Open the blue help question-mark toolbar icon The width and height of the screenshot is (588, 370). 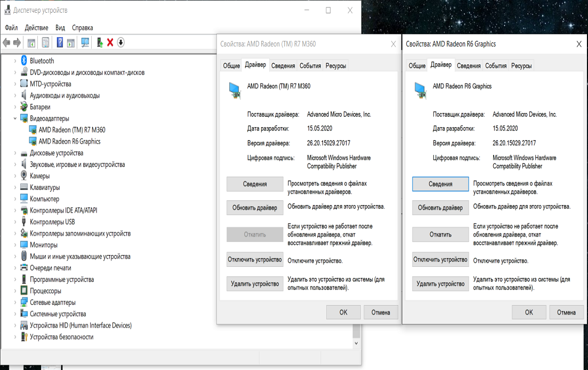pos(60,43)
